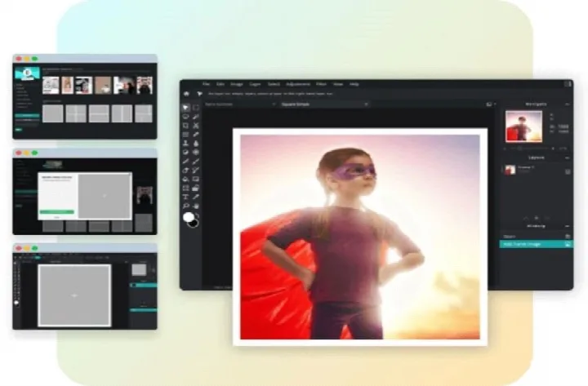Click the Home icon in the options bar

(186, 94)
